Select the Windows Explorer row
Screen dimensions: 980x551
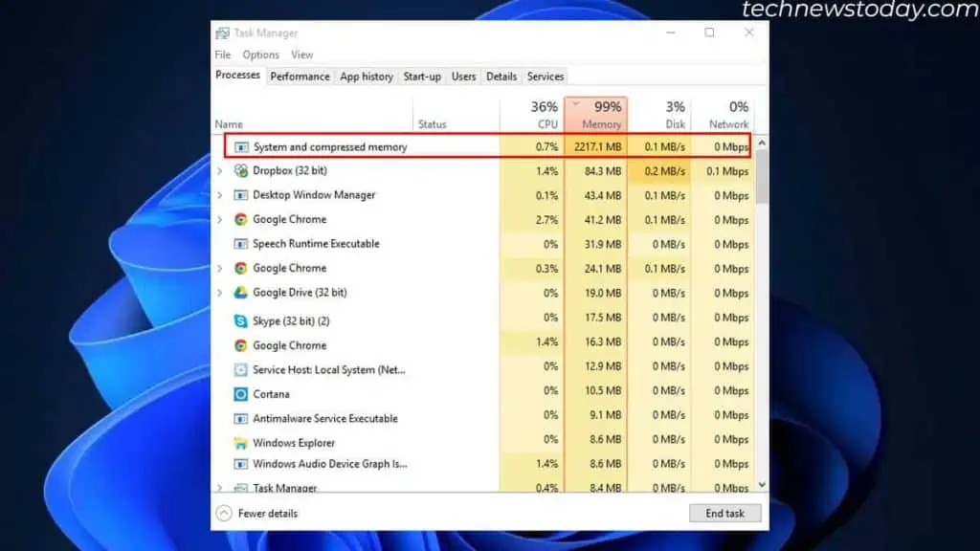tap(482, 443)
